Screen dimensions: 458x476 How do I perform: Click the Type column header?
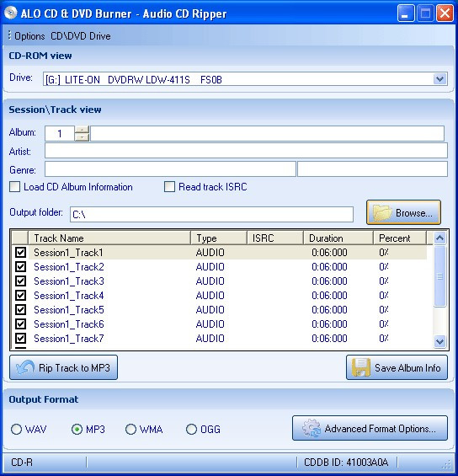click(x=219, y=238)
